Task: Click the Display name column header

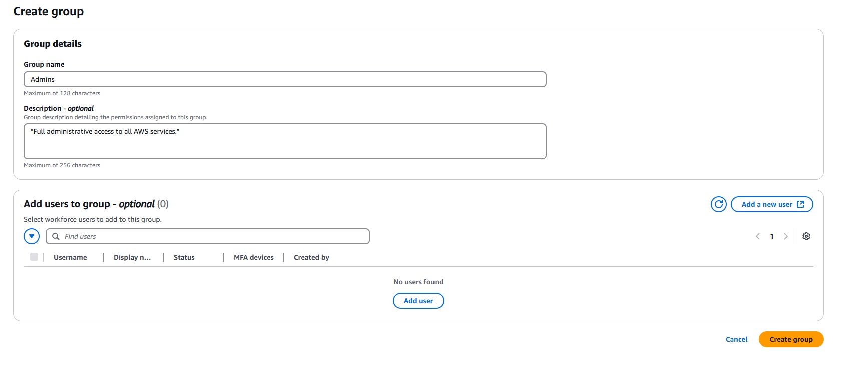Action: [x=132, y=257]
